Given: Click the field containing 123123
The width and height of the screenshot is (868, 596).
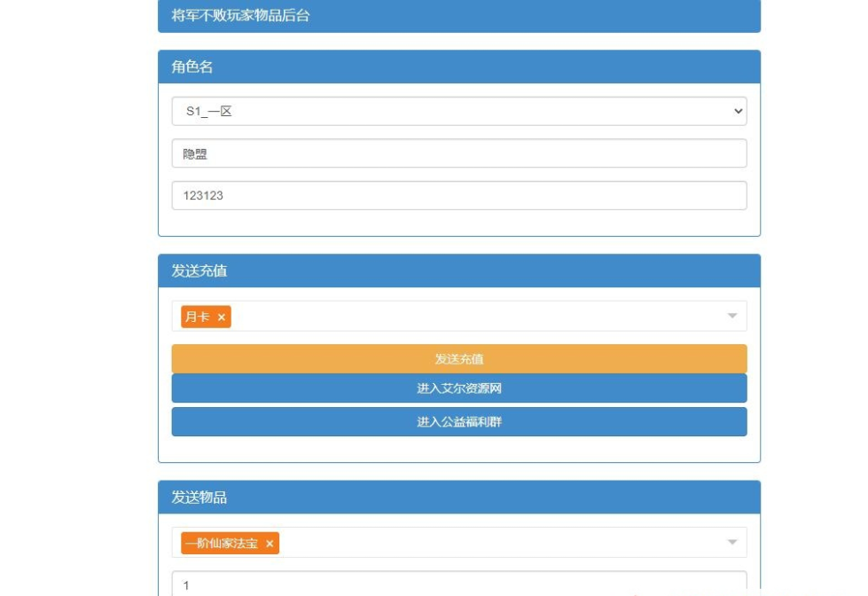Looking at the screenshot, I should tap(458, 196).
